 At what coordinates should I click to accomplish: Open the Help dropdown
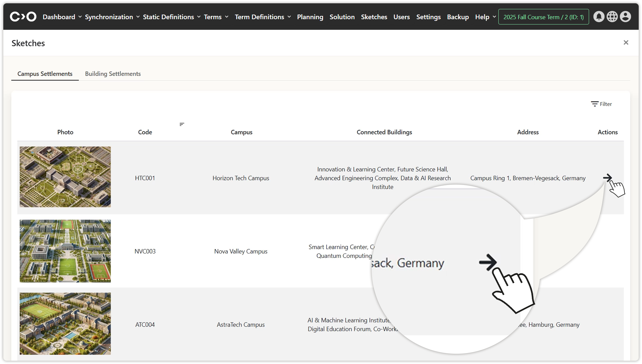pyautogui.click(x=485, y=17)
